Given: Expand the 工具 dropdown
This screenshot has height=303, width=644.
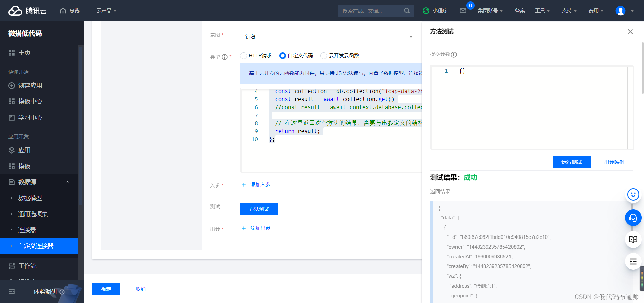Looking at the screenshot, I should [542, 11].
